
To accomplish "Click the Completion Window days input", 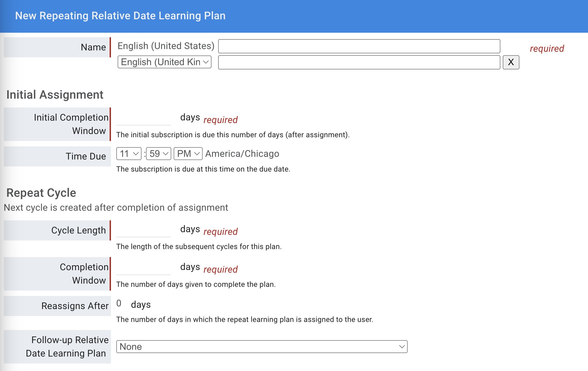I will point(144,269).
